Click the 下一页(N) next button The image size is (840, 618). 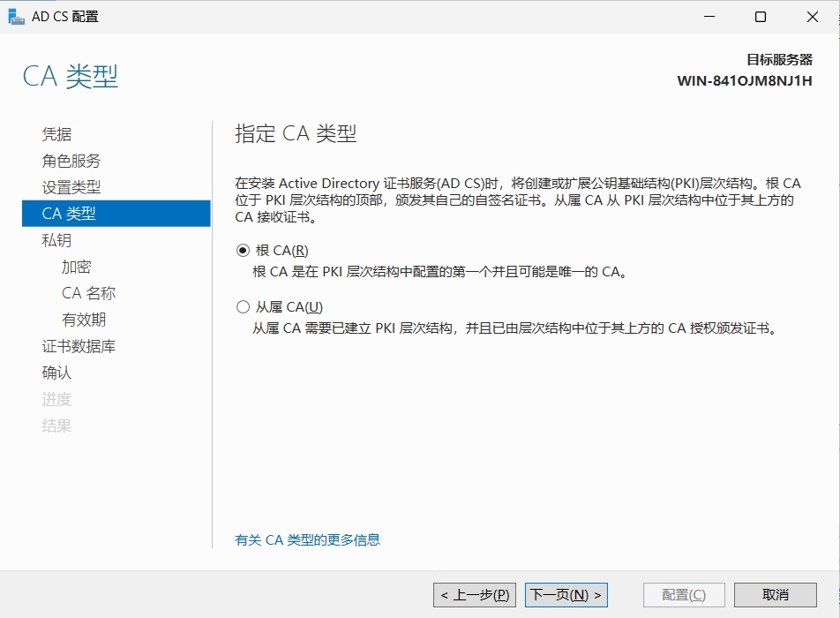pos(566,595)
